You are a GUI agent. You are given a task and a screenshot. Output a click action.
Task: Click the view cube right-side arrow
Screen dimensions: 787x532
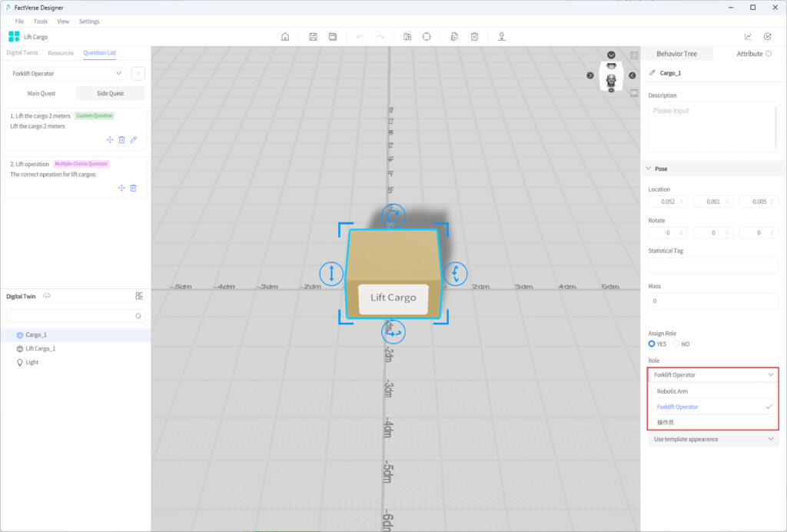click(x=633, y=75)
